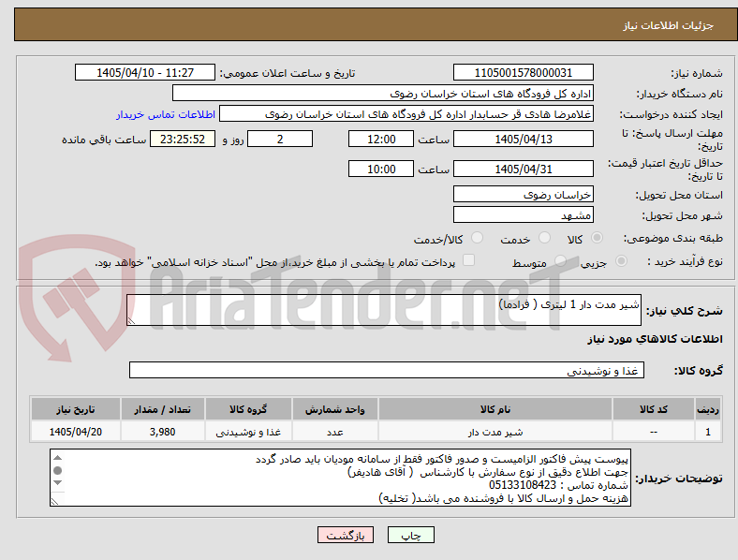Click the need date cell 1405/04/20
This screenshot has width=738, height=560.
coord(75,432)
